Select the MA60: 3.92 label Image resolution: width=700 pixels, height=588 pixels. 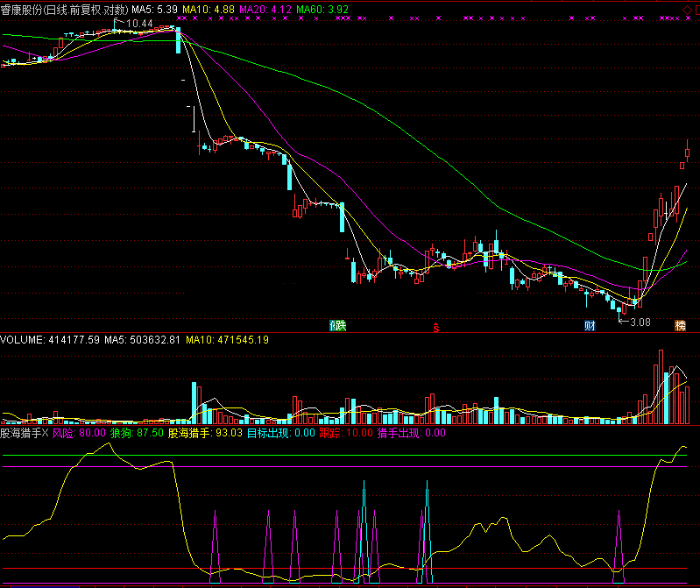[x=322, y=10]
